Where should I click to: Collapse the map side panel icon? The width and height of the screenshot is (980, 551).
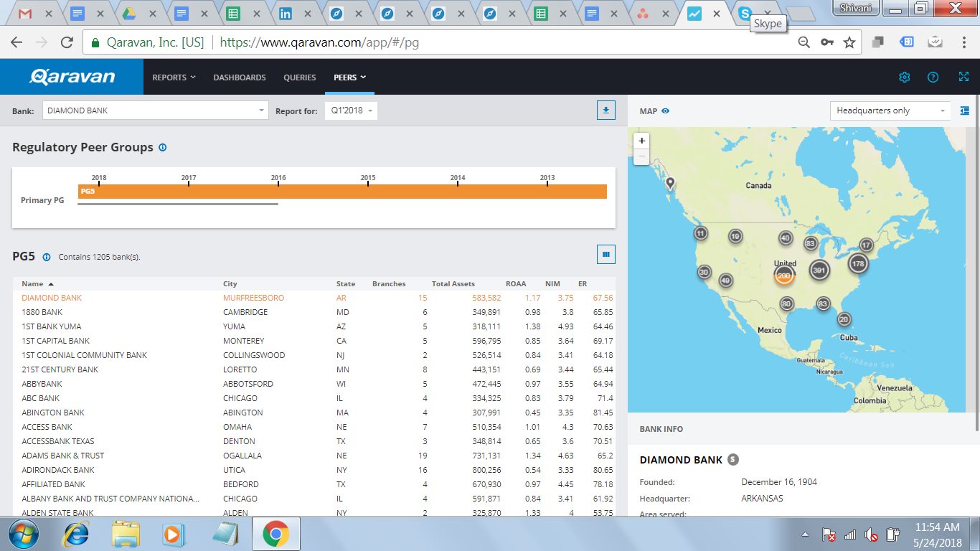pyautogui.click(x=965, y=110)
